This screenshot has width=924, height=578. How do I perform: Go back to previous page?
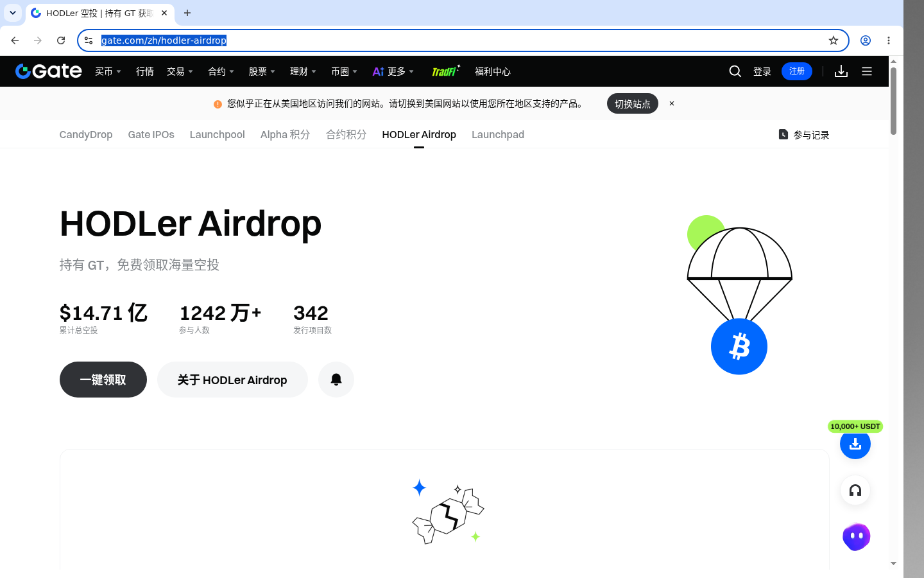[x=15, y=40]
